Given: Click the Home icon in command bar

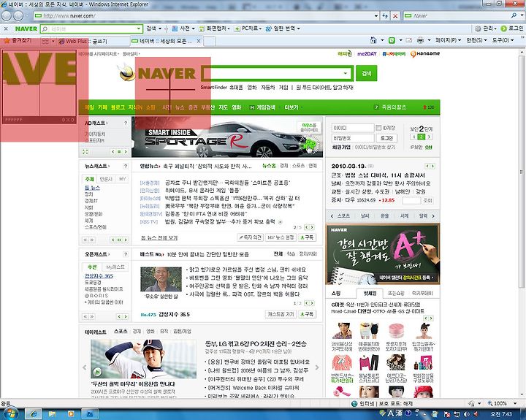Looking at the screenshot, I should coord(373,40).
